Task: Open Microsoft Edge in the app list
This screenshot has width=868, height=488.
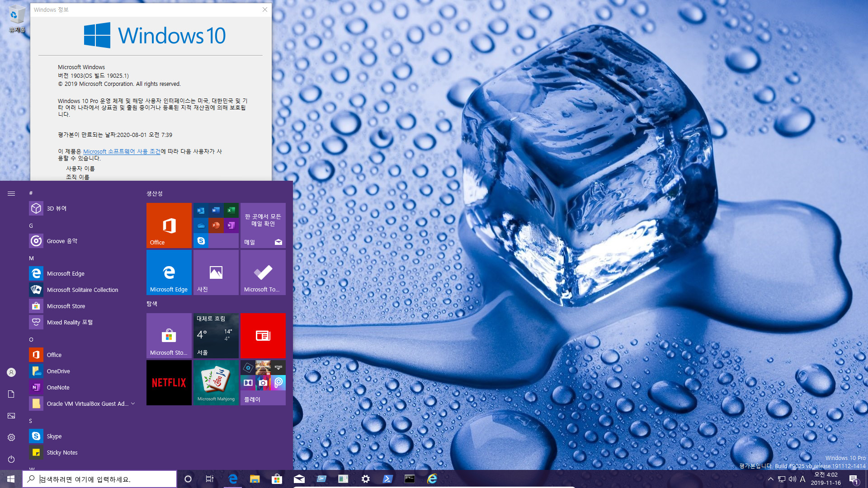Action: click(82, 273)
